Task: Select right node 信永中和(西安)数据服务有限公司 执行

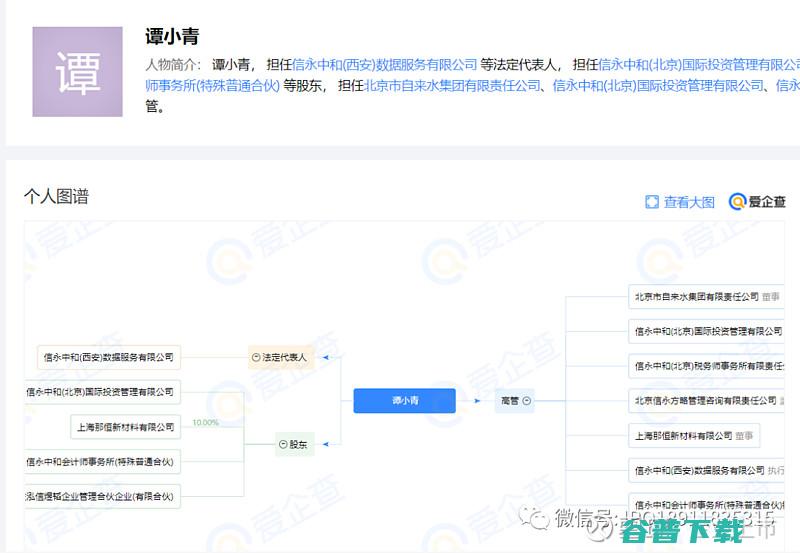Action: tap(706, 470)
